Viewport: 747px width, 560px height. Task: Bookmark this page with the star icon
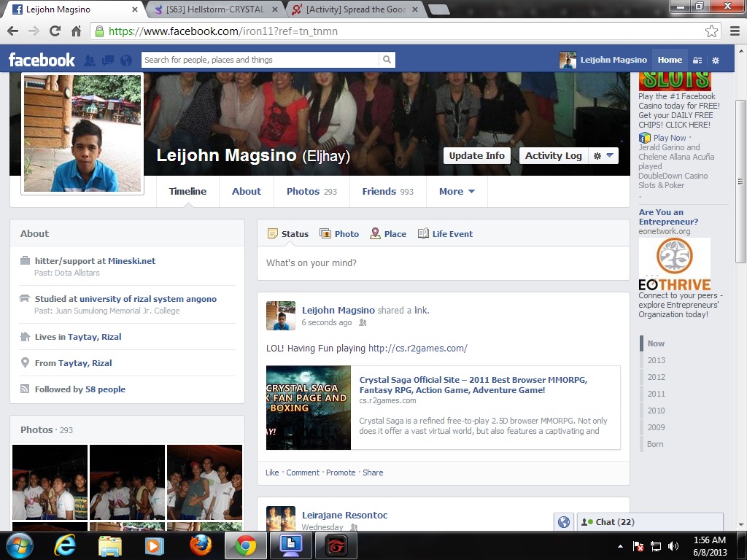(711, 31)
